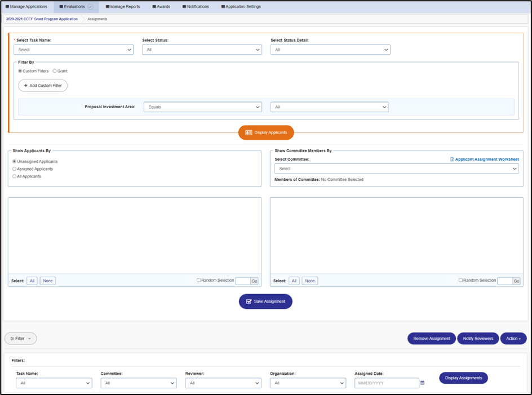Select the Assigned Applicants radio option
Image resolution: width=532 pixels, height=395 pixels.
(x=14, y=168)
